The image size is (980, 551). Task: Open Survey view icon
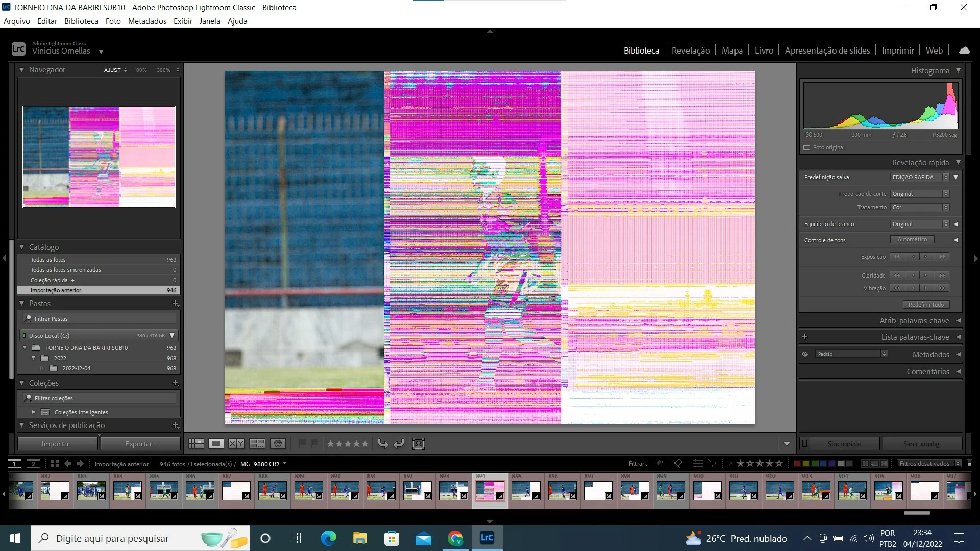[x=257, y=444]
